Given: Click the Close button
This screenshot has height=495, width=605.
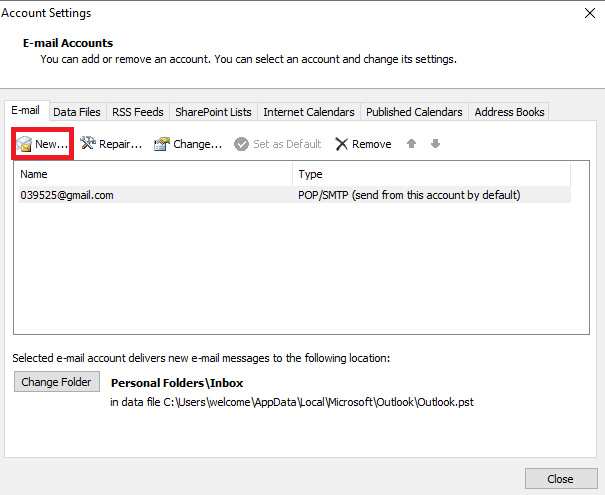Looking at the screenshot, I should pyautogui.click(x=561, y=479).
